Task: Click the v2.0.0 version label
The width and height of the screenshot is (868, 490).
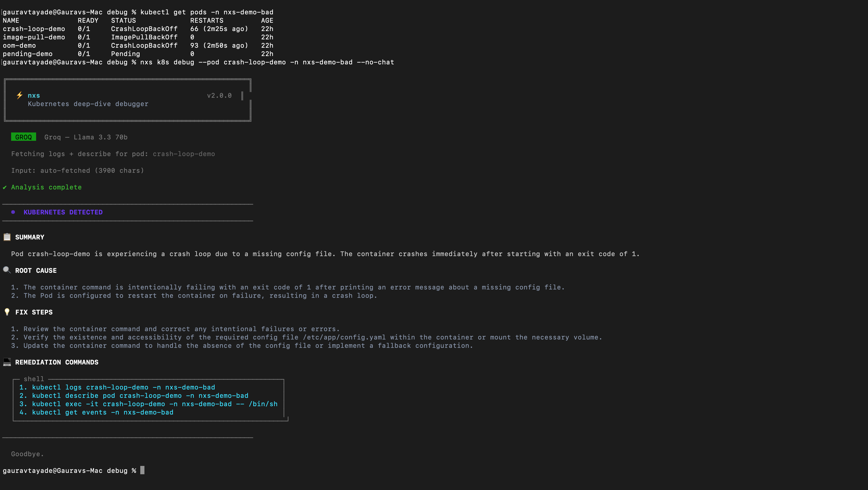Action: (219, 95)
